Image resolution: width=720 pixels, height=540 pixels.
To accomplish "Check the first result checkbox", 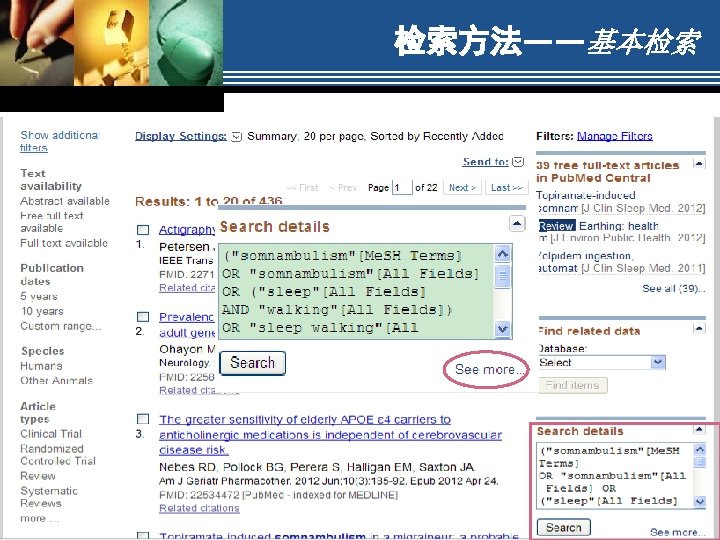I will point(143,230).
